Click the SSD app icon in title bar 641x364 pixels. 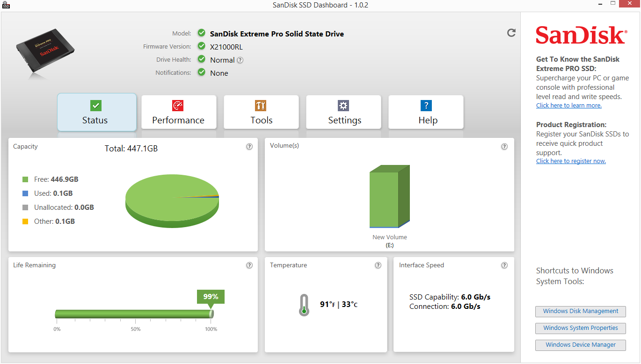6,5
